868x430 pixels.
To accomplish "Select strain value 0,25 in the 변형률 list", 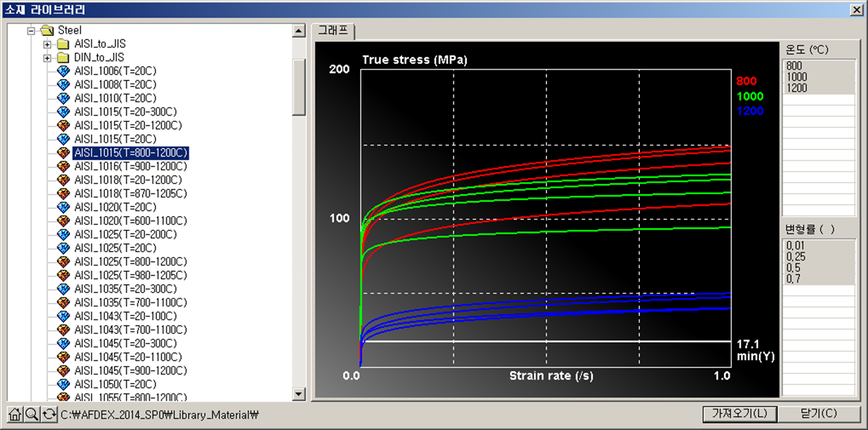I will point(796,256).
